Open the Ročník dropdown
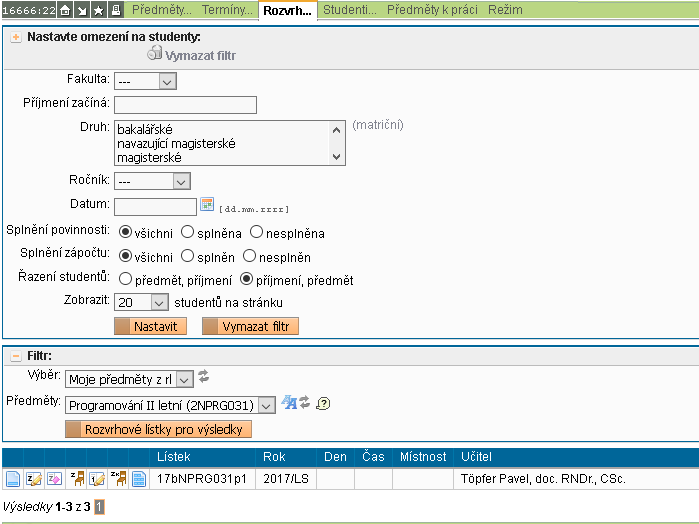 pyautogui.click(x=152, y=181)
